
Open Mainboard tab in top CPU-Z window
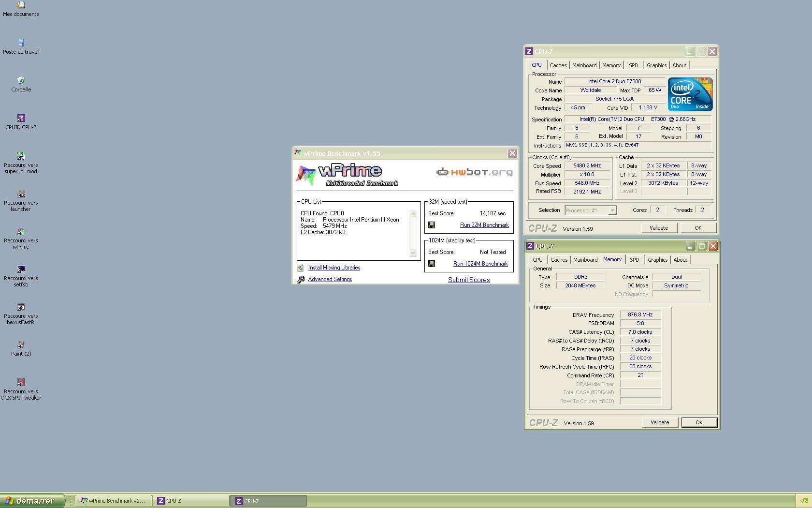coord(584,65)
